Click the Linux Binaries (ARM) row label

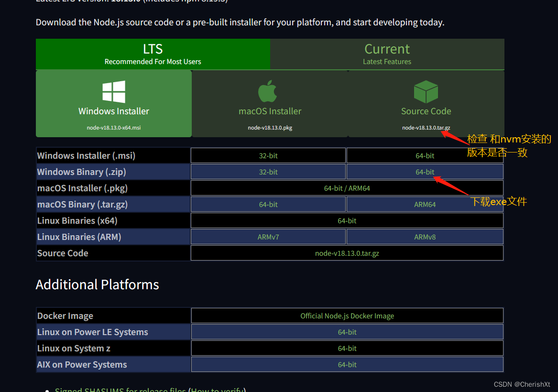click(79, 237)
